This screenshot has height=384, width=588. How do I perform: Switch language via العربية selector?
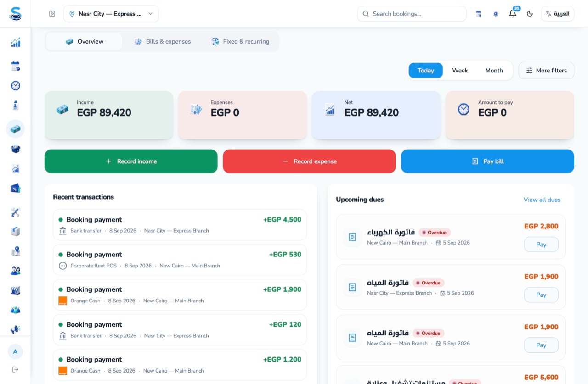click(557, 14)
